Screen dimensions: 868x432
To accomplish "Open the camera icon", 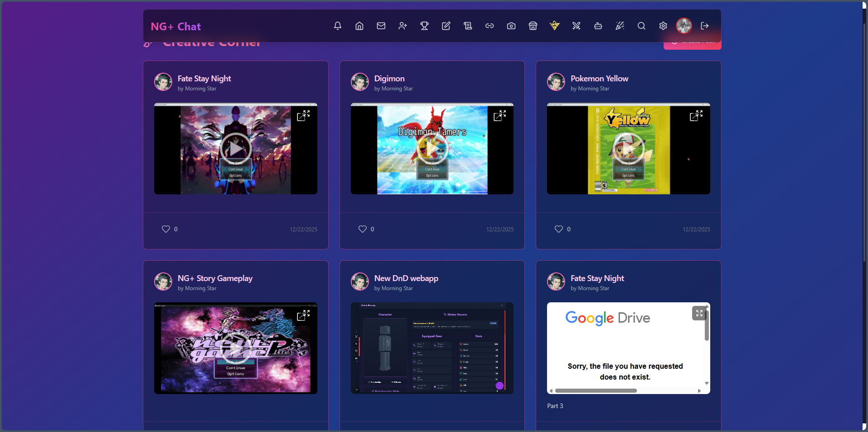I will click(x=511, y=26).
